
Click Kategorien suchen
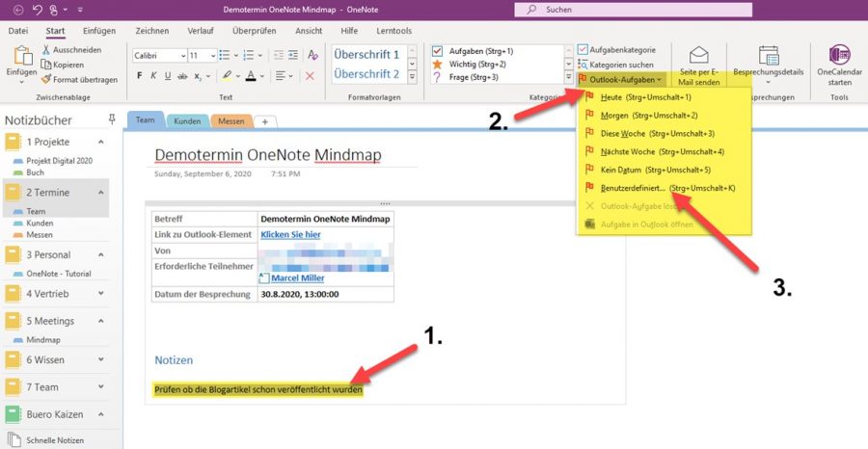point(615,65)
